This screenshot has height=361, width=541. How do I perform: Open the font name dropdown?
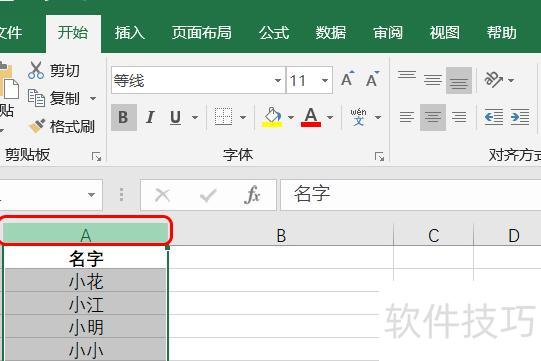(278, 81)
